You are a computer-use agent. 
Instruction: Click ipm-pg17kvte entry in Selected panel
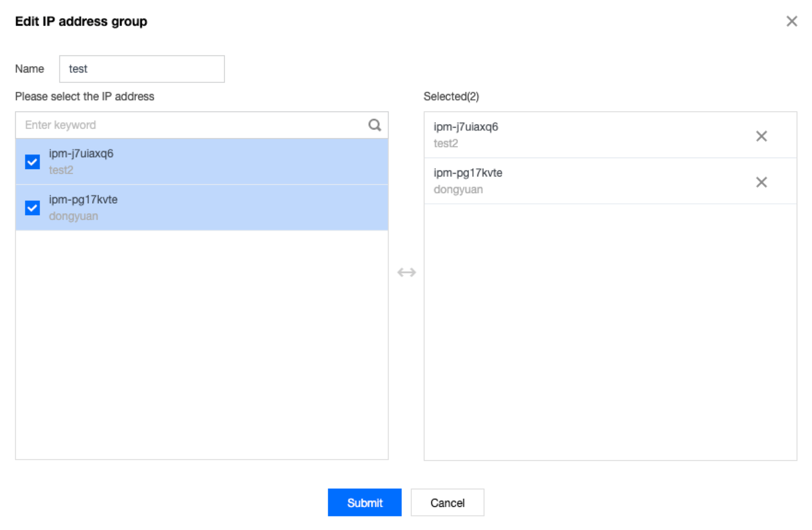coord(468,173)
